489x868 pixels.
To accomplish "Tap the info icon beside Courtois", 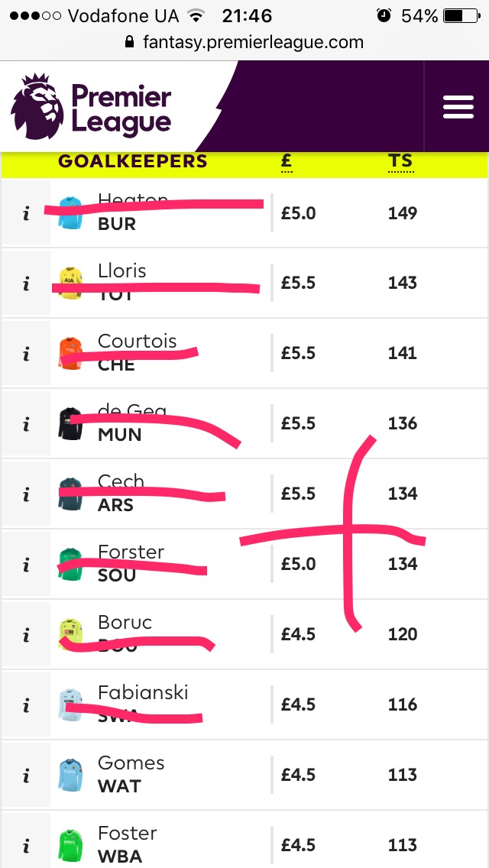I will coord(25,353).
